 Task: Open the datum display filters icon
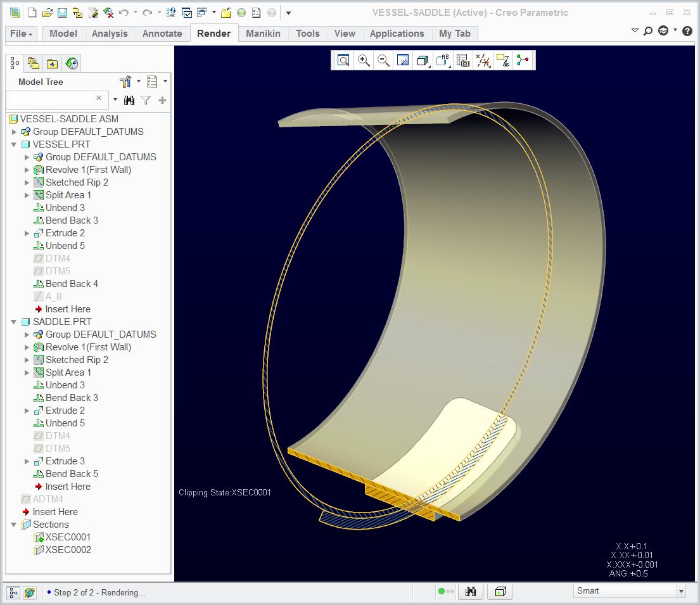(483, 60)
